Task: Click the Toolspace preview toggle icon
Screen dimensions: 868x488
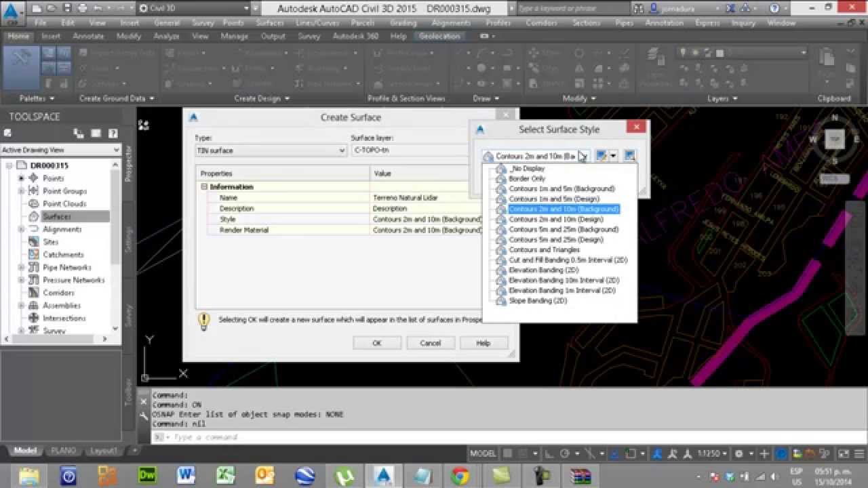Action: coord(79,134)
